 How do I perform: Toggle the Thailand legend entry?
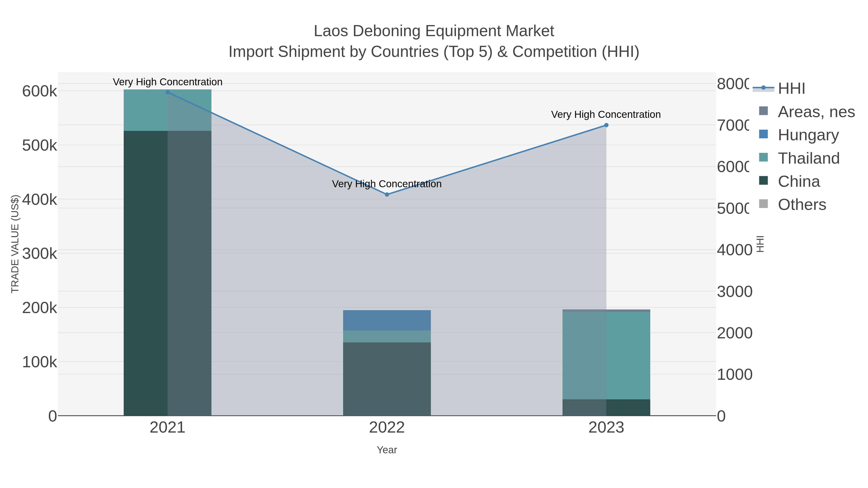(x=799, y=158)
